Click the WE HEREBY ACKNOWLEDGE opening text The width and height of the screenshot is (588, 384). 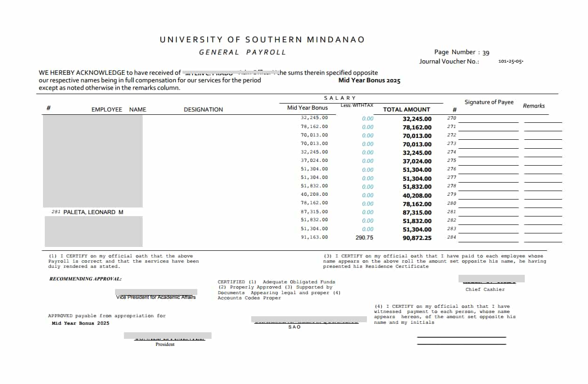pyautogui.click(x=110, y=72)
